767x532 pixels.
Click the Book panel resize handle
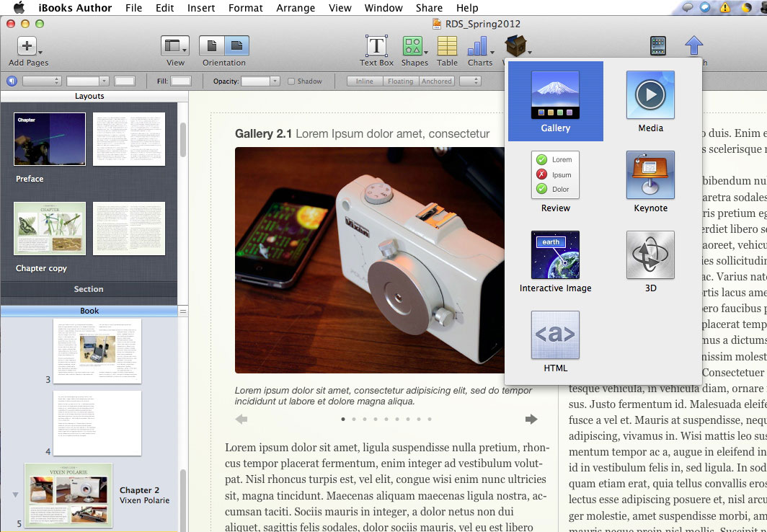click(183, 311)
